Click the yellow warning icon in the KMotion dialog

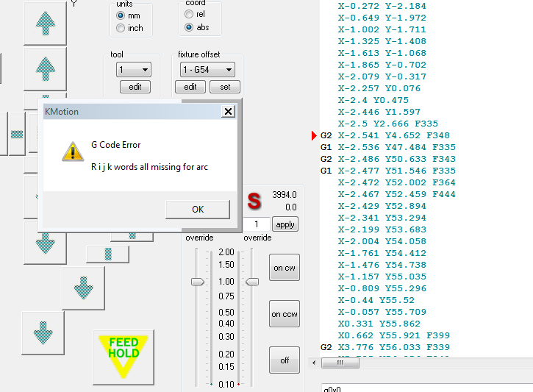pos(73,152)
